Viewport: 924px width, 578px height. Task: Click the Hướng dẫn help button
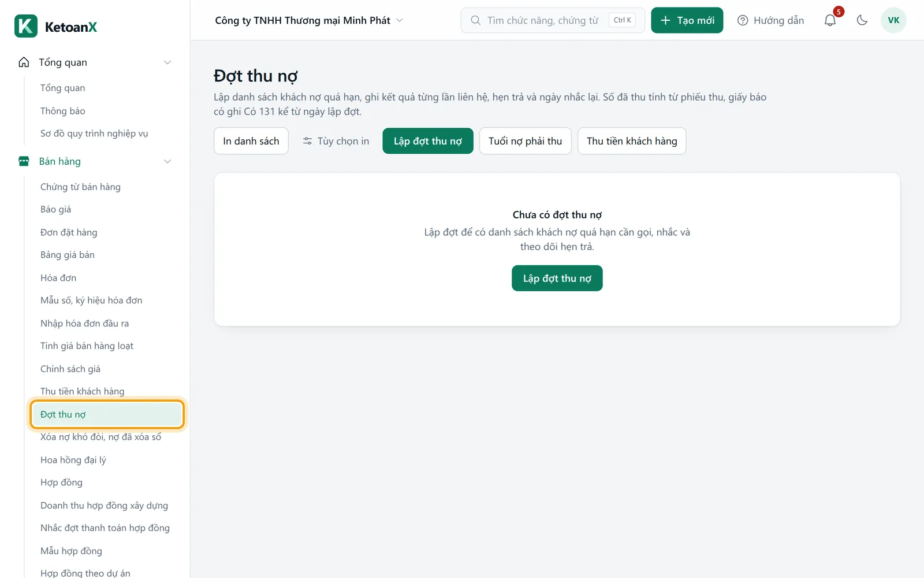[771, 20]
